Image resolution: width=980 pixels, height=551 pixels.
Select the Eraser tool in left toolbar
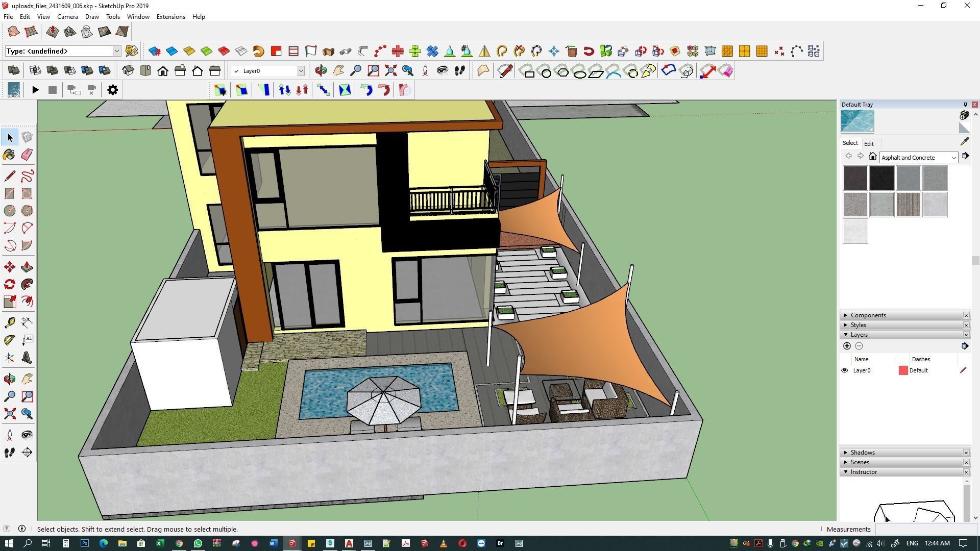pos(27,155)
